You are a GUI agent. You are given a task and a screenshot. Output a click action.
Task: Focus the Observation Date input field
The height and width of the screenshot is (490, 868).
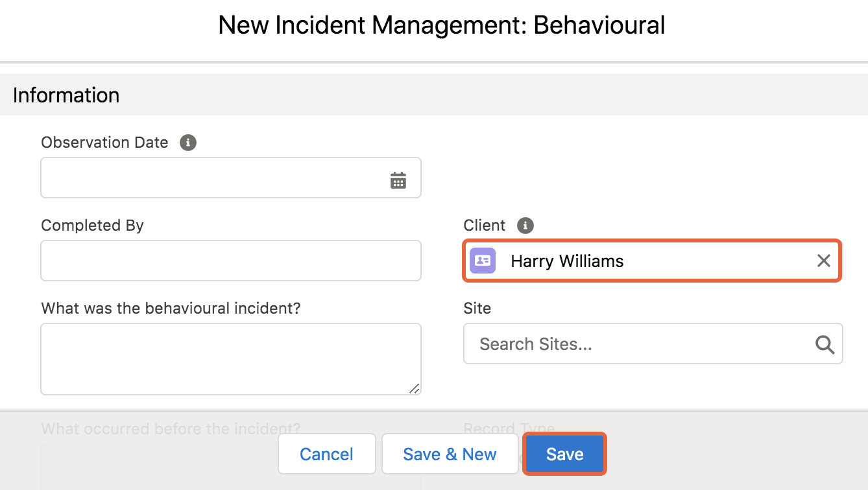231,178
